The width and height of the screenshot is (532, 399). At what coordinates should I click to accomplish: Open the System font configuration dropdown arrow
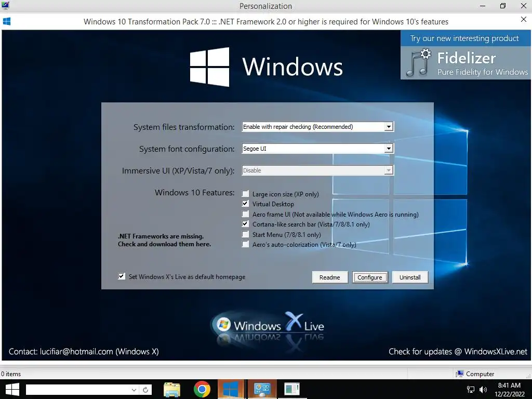[389, 148]
